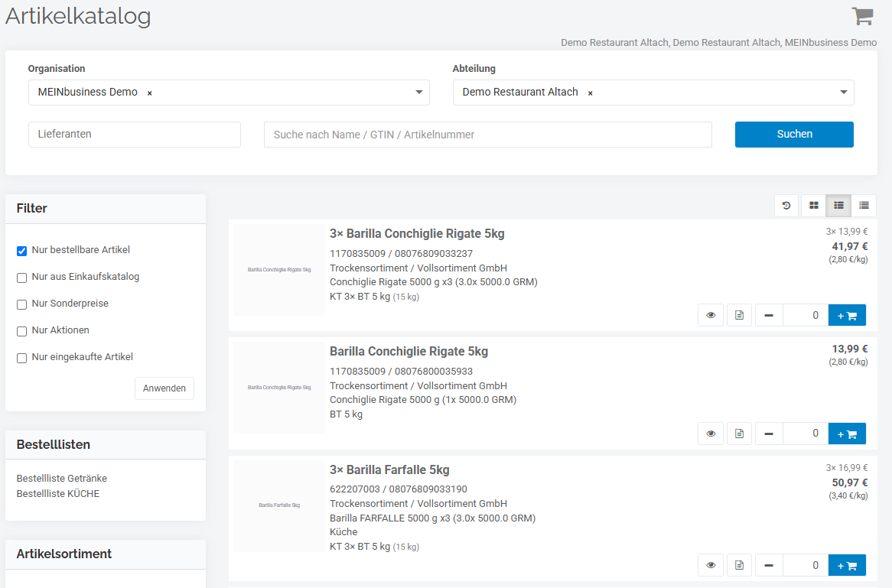Screen dimensions: 892x588
Task: Switch to detailed list view
Action: coord(838,205)
